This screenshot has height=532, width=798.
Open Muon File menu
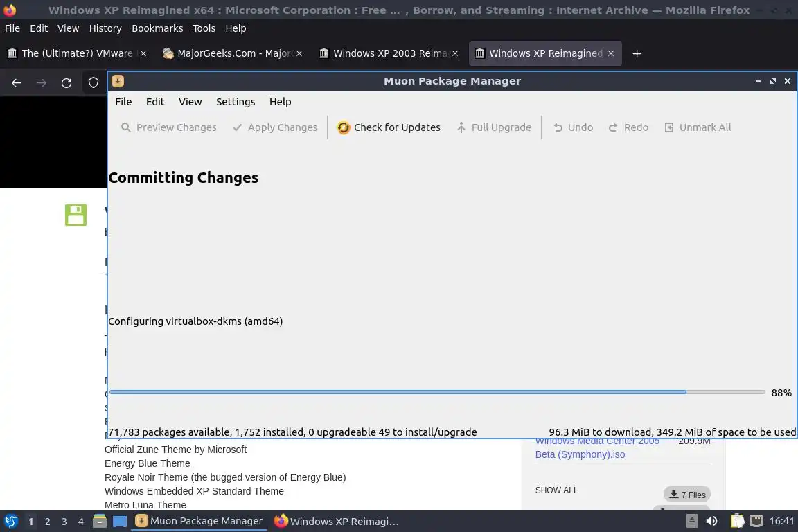click(x=123, y=102)
